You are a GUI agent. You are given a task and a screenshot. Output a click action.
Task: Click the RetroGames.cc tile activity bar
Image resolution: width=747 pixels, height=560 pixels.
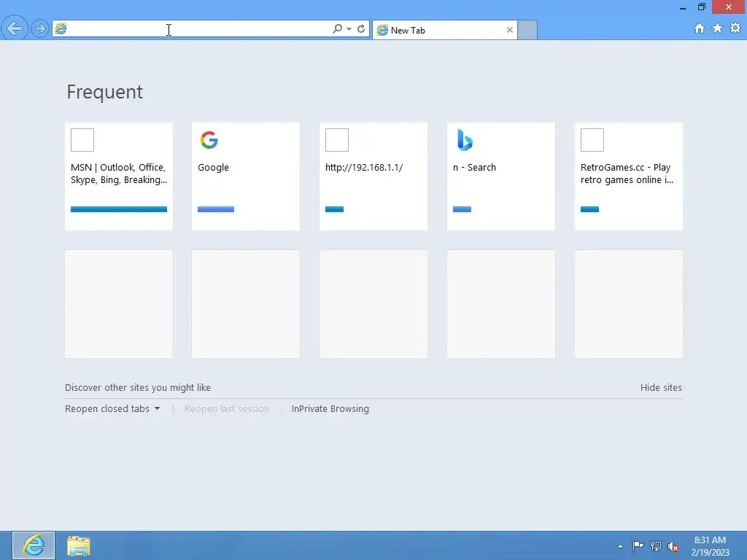pyautogui.click(x=589, y=209)
